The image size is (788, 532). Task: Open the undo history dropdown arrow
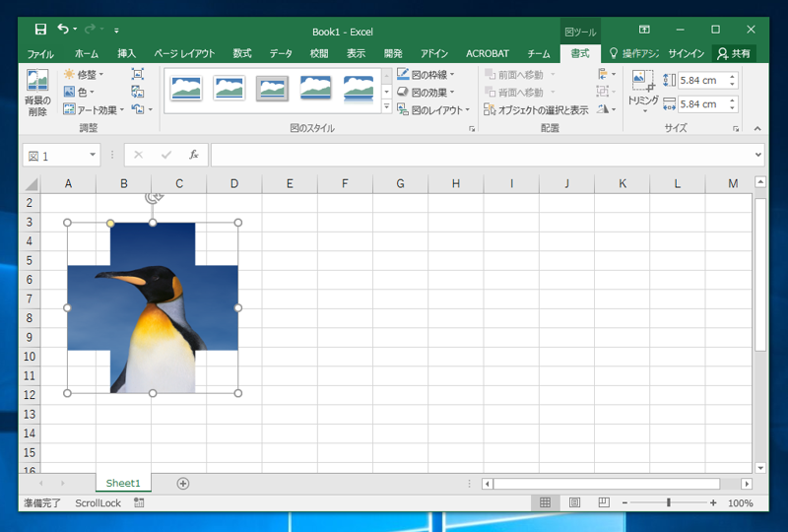point(75,30)
